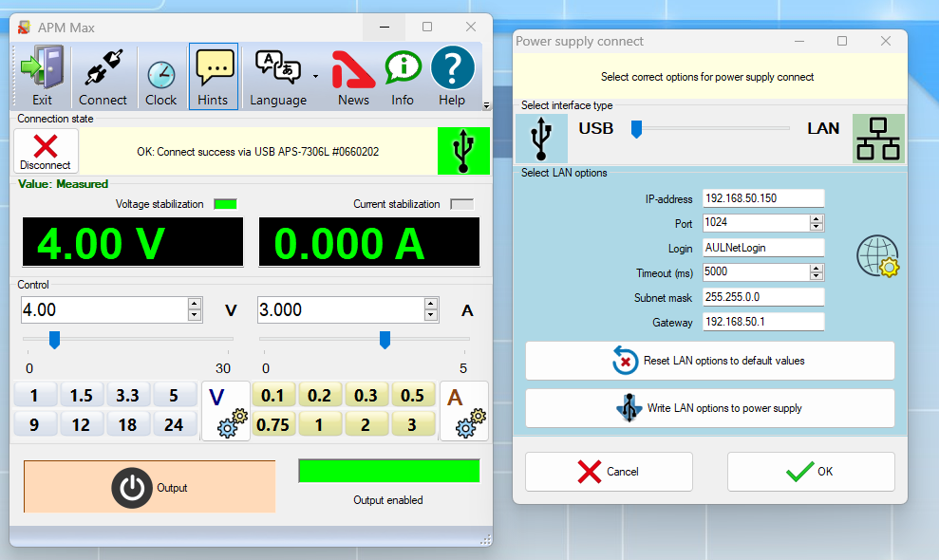Click the Gateway input field
This screenshot has width=939, height=560.
point(763,322)
